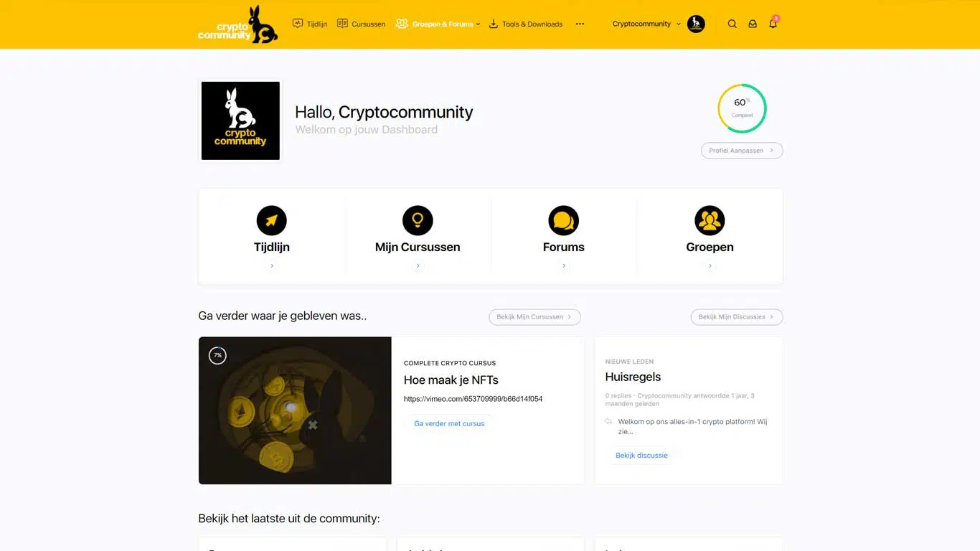Click the search magnifier icon in header
Image resolution: width=980 pixels, height=551 pixels.
click(732, 24)
